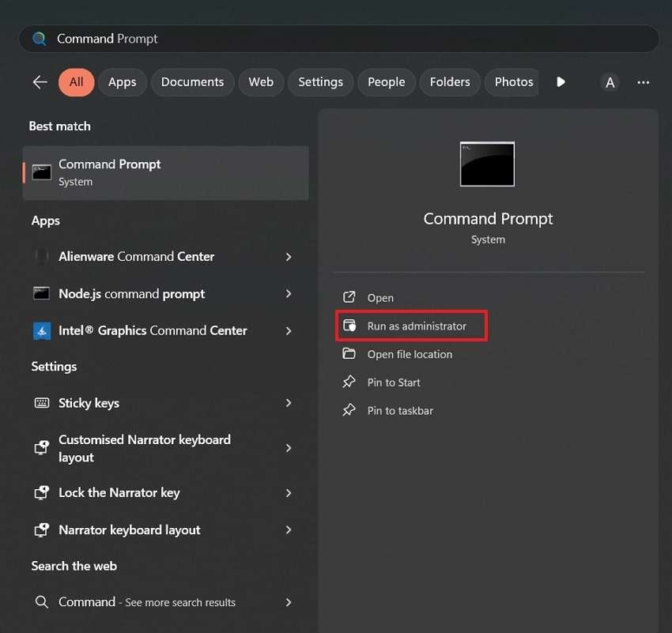
Task: Choose Open in the Command Prompt details
Action: coord(380,298)
